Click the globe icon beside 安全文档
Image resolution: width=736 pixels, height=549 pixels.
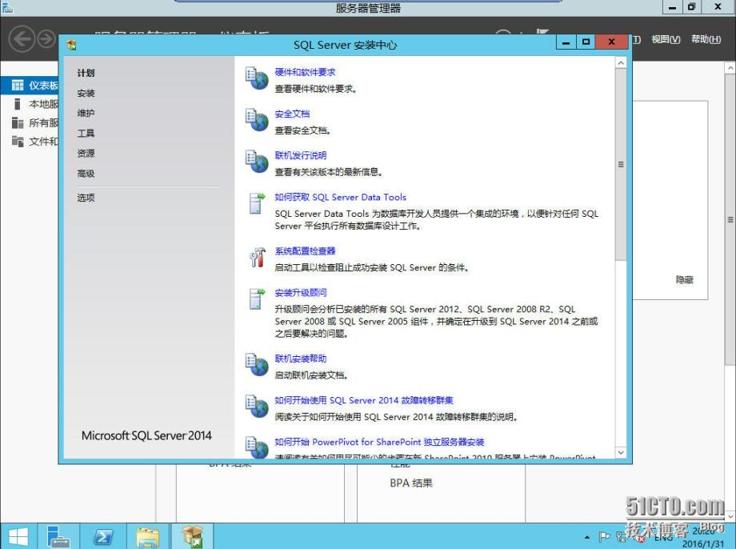256,120
